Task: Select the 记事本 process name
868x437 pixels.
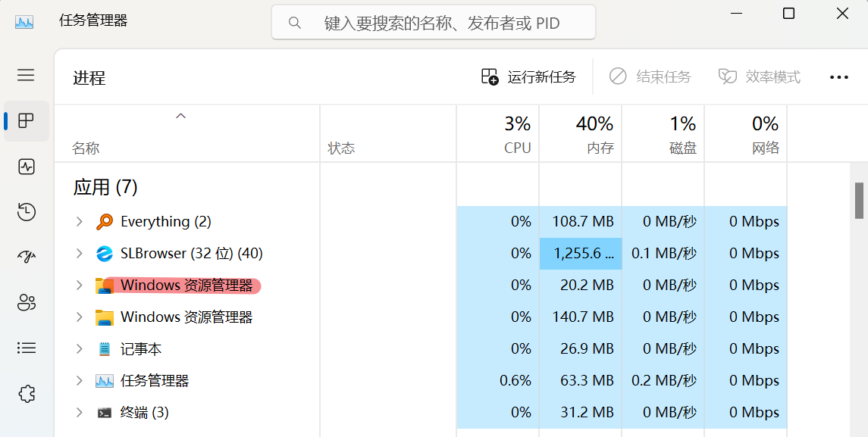Action: 141,349
